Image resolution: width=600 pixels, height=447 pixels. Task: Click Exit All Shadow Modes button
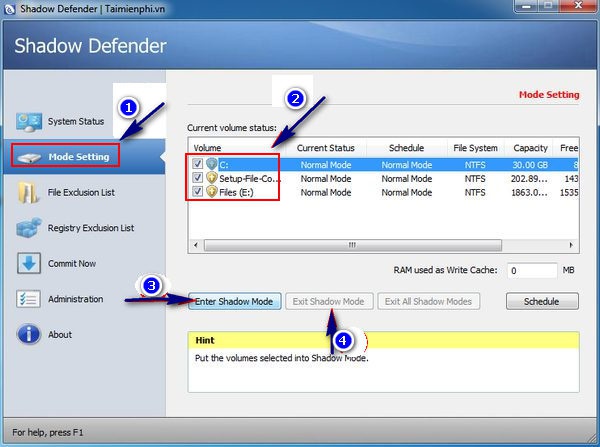(x=429, y=302)
